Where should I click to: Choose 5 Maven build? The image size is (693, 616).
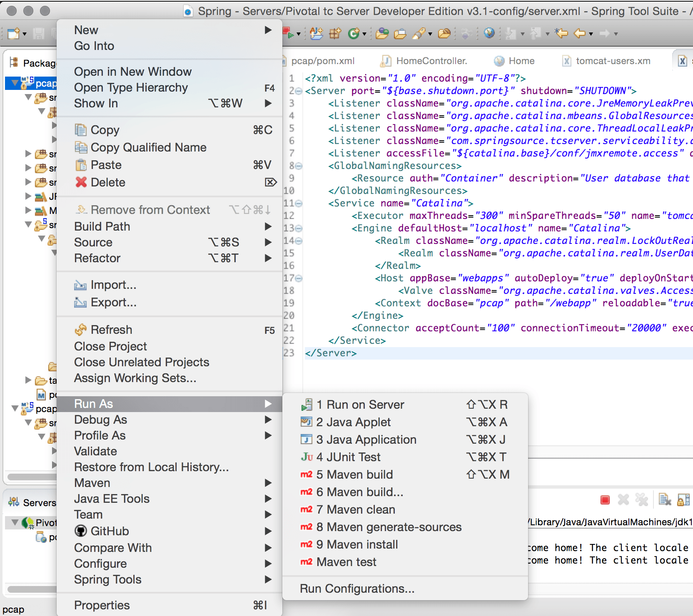coord(405,474)
